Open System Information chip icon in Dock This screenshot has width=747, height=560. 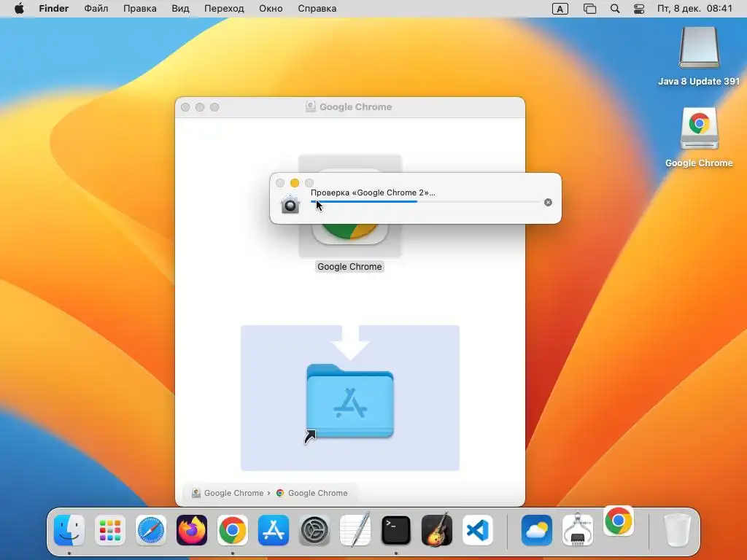pyautogui.click(x=578, y=529)
